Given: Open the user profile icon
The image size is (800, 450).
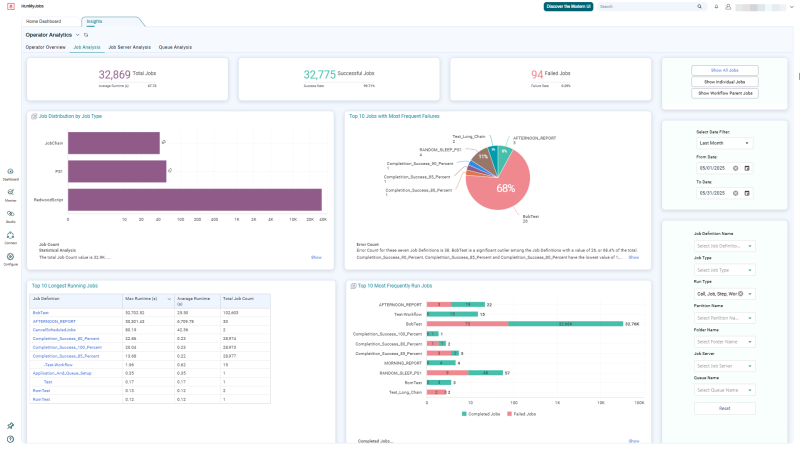Looking at the screenshot, I should [728, 7].
